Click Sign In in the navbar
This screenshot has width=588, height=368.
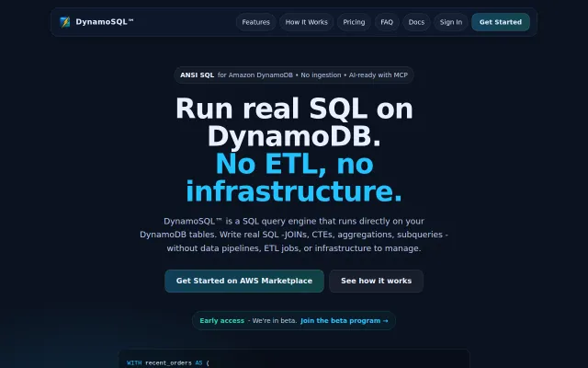(451, 22)
